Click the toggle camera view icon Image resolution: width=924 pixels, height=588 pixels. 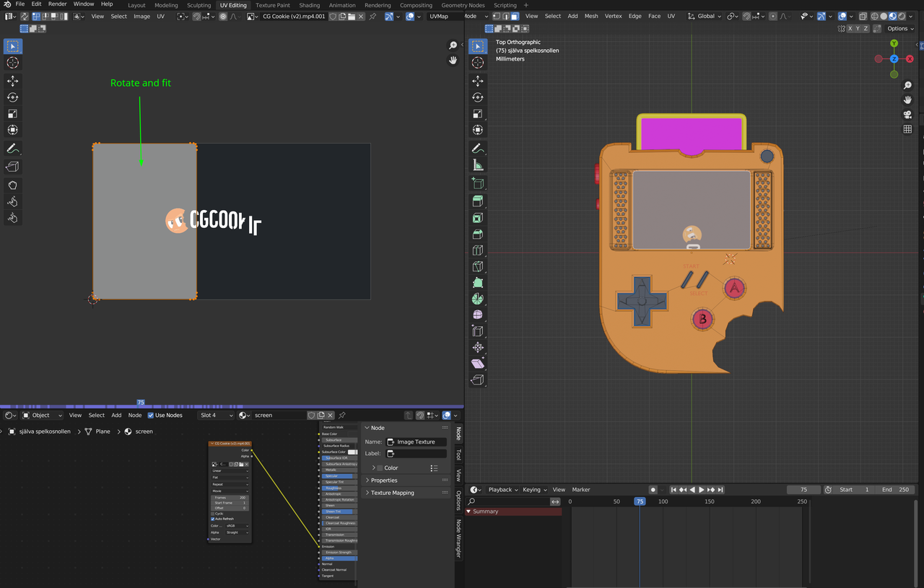(x=907, y=115)
